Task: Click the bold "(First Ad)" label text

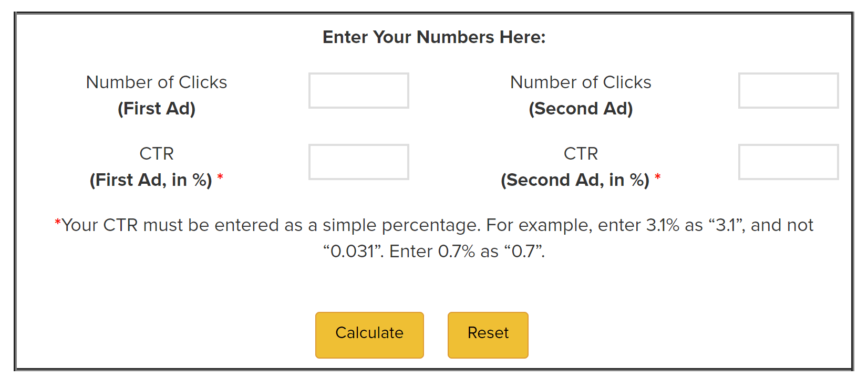Action: [x=157, y=109]
